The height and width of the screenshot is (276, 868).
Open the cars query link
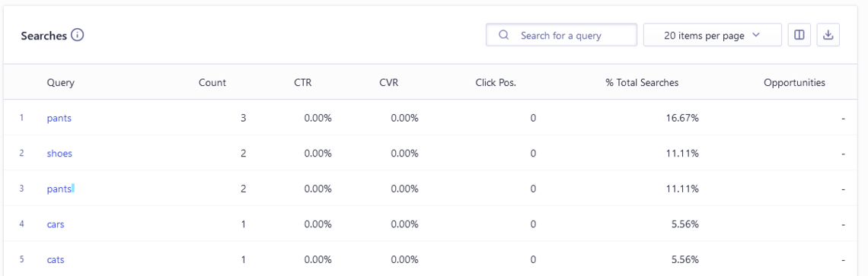click(x=56, y=224)
